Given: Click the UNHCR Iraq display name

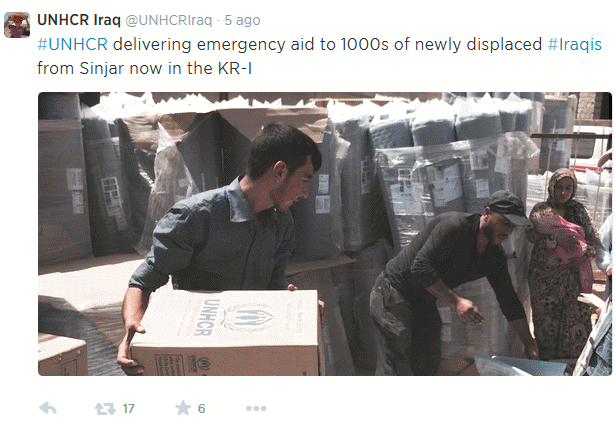Looking at the screenshot, I should [79, 20].
